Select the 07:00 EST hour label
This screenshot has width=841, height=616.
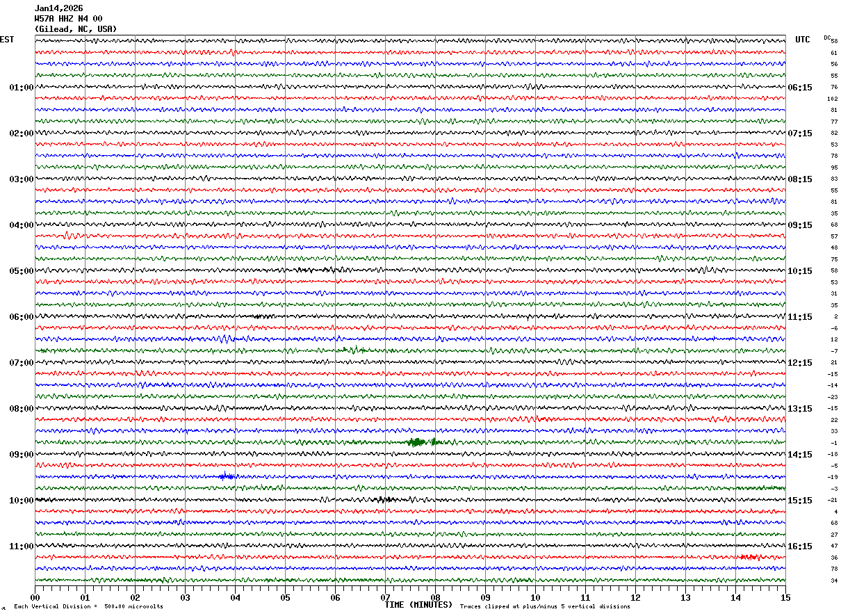[x=22, y=363]
